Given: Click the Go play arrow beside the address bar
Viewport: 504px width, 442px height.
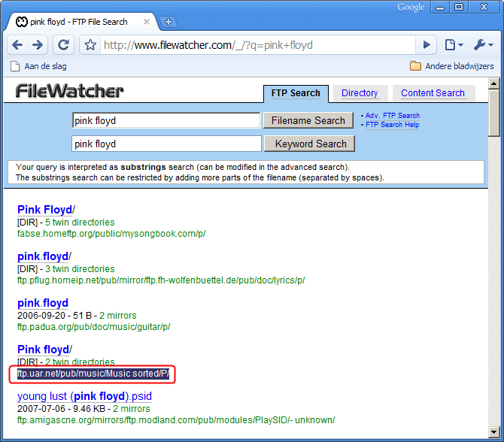Looking at the screenshot, I should 427,45.
